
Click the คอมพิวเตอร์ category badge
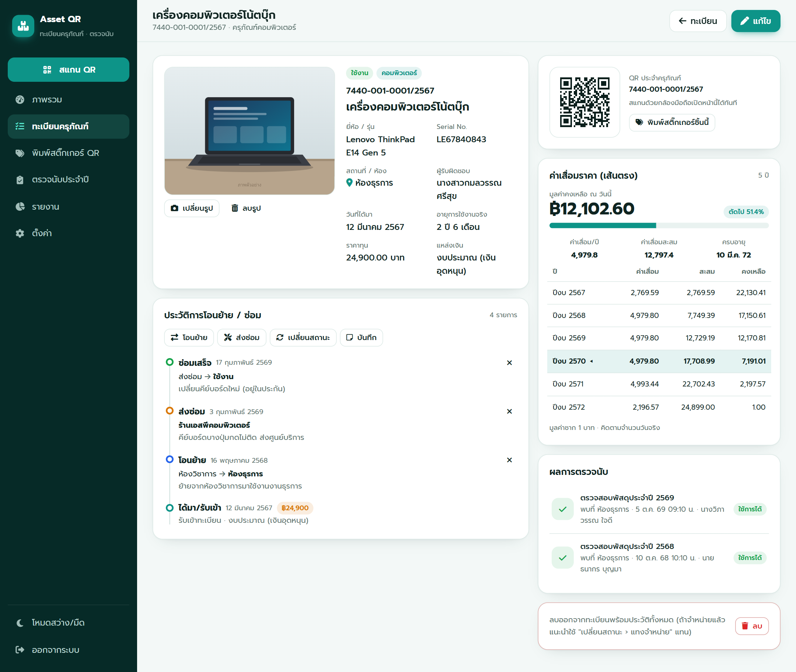(399, 73)
